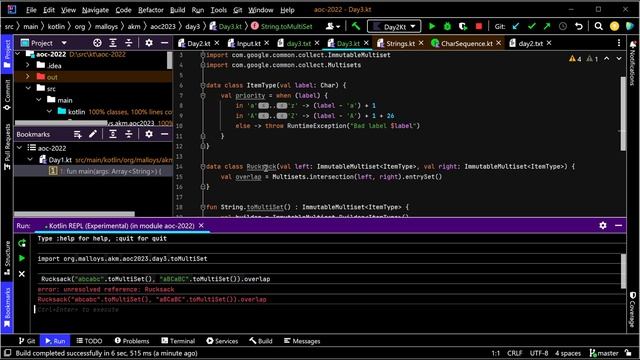The image size is (640, 360).
Task: Open Bookmarks panel settings gear
Action: click(149, 134)
